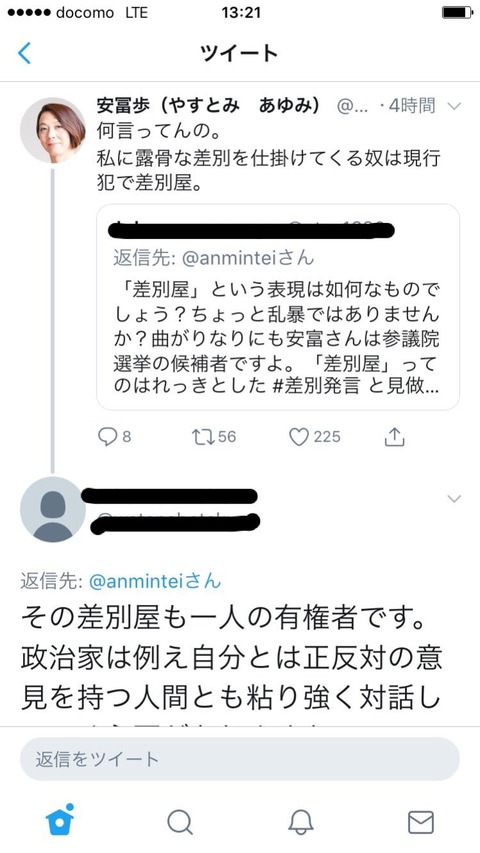The height and width of the screenshot is (853, 480).
Task: Open the Home tab icon
Action: point(60,819)
